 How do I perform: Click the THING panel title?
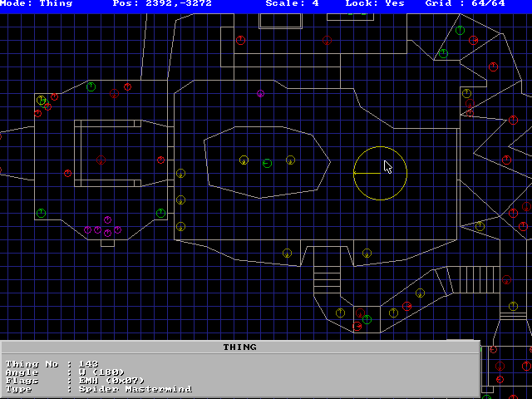tap(239, 347)
